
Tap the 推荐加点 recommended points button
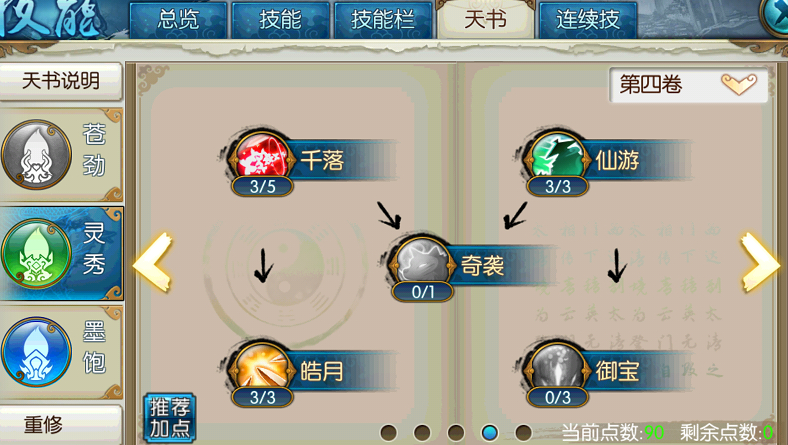coord(169,418)
